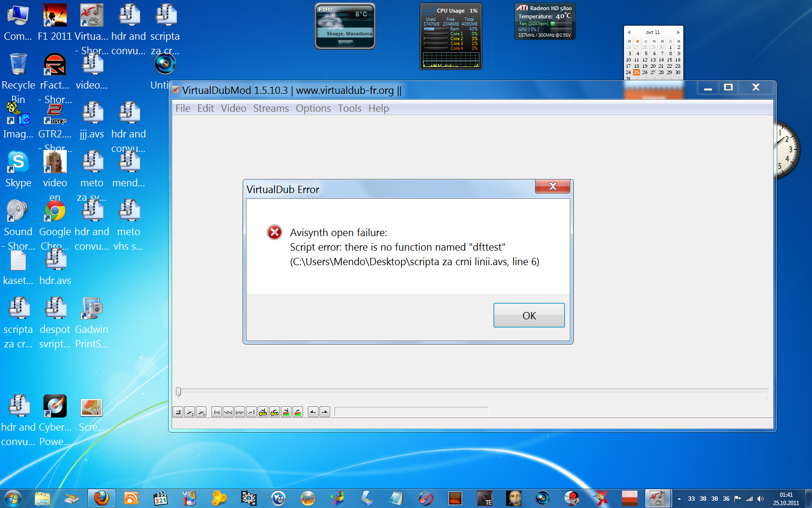Set the mark-out selection end
The height and width of the screenshot is (508, 812).
(x=325, y=412)
